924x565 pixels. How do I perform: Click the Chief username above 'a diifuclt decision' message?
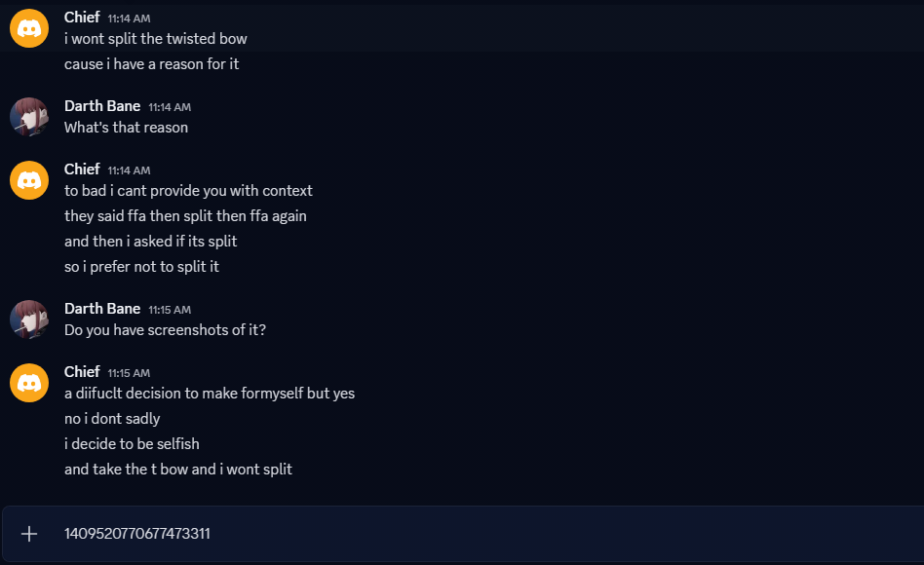(82, 372)
